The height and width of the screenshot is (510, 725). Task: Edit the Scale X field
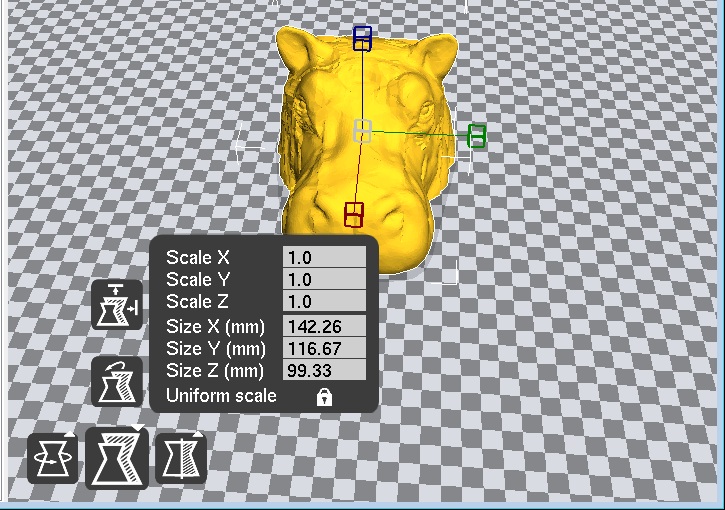(324, 257)
